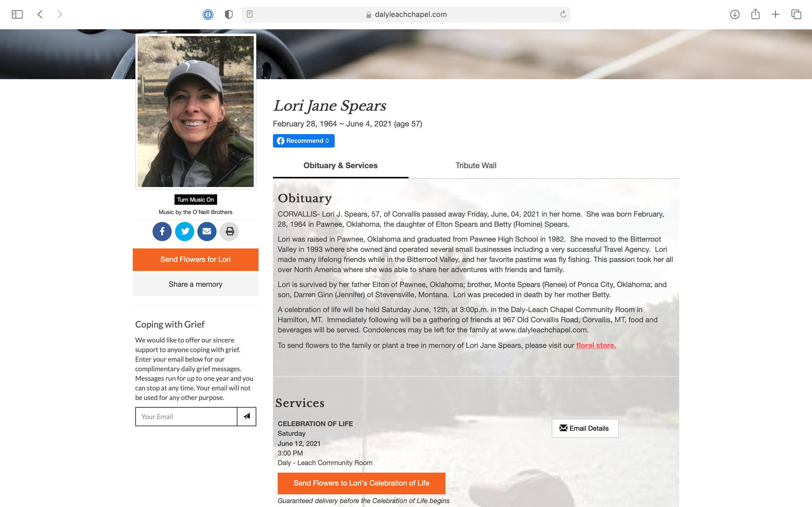Viewport: 812px width, 507px height.
Task: Click the privacy shield icon
Action: tap(229, 14)
